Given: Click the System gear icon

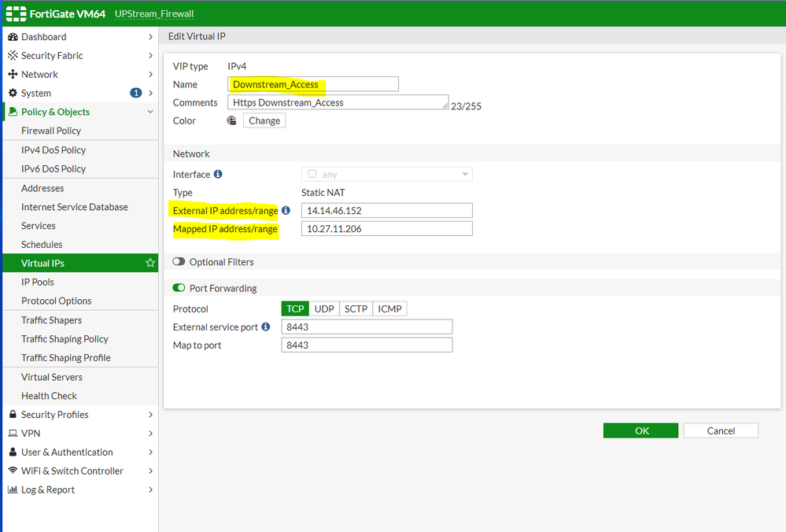Looking at the screenshot, I should (x=13, y=94).
